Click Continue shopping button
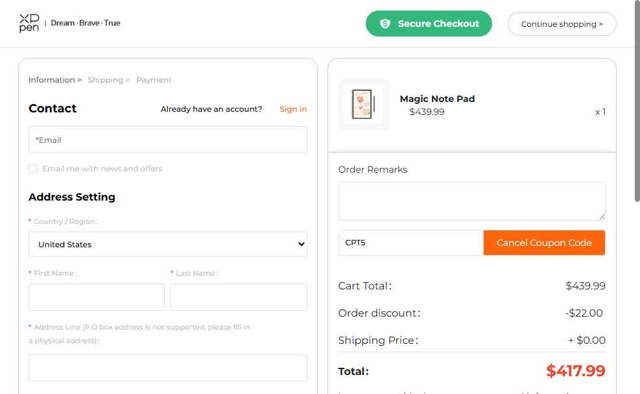640x394 pixels. point(562,24)
